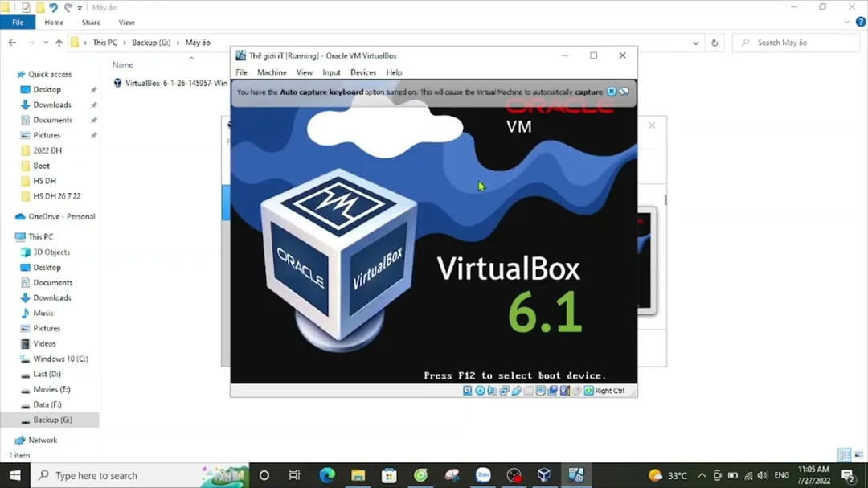Viewport: 868px width, 488px height.
Task: Select This PC in navigation pane
Action: pyautogui.click(x=40, y=236)
